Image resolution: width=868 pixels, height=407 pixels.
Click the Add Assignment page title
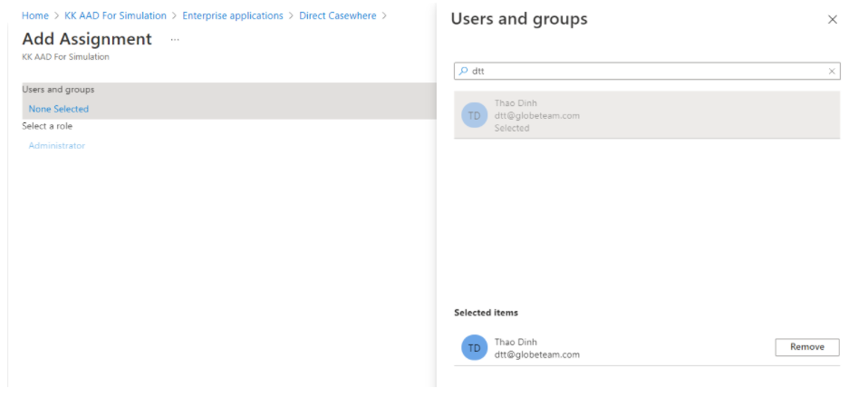pos(87,39)
